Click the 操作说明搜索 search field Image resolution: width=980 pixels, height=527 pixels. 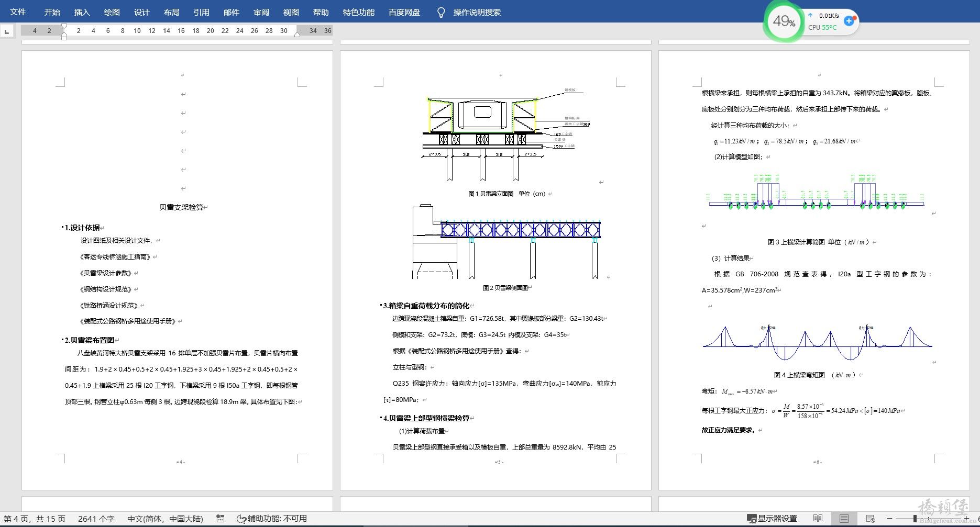click(477, 12)
